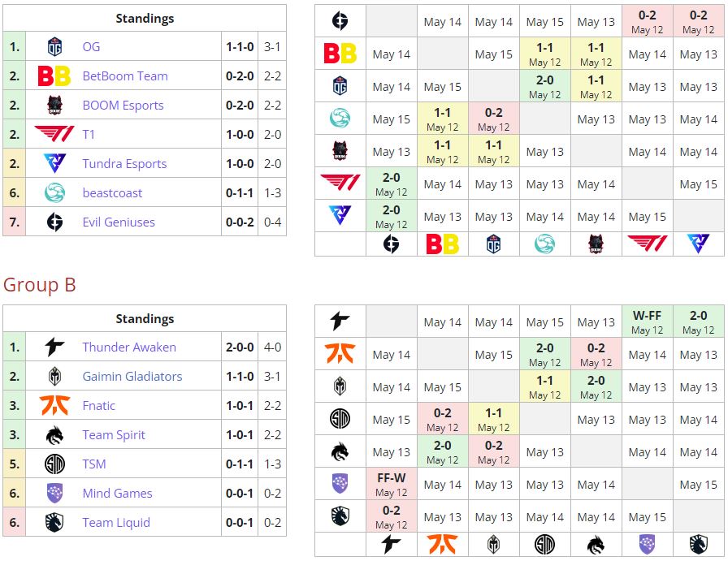The width and height of the screenshot is (728, 561).
Task: Click Evil Geniuses logo beside its standings name
Action: pyautogui.click(x=54, y=222)
